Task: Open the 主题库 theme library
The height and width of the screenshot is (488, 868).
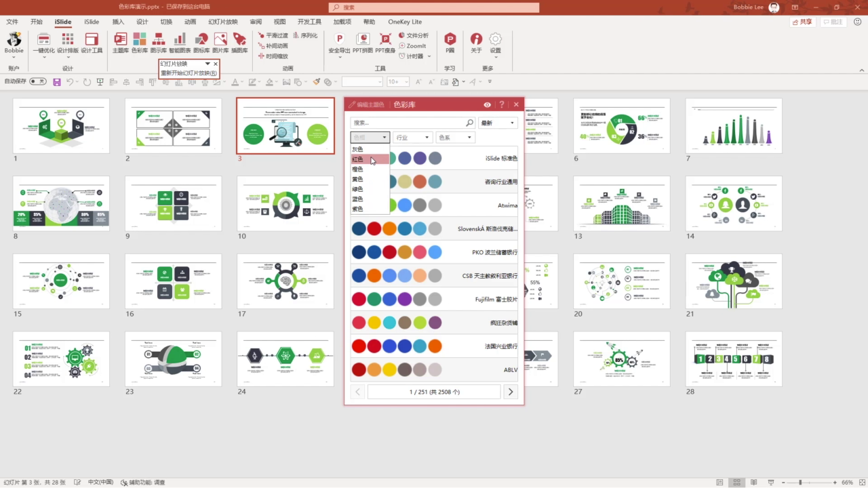Action: (x=120, y=43)
